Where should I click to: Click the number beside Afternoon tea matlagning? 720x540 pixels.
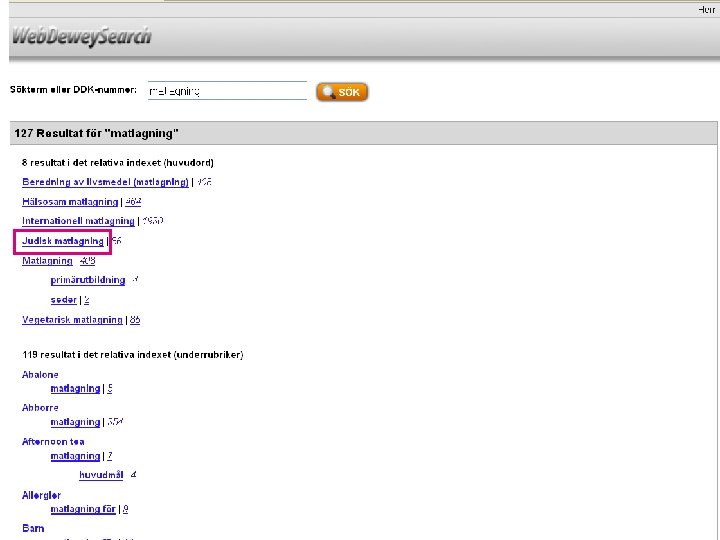110,456
